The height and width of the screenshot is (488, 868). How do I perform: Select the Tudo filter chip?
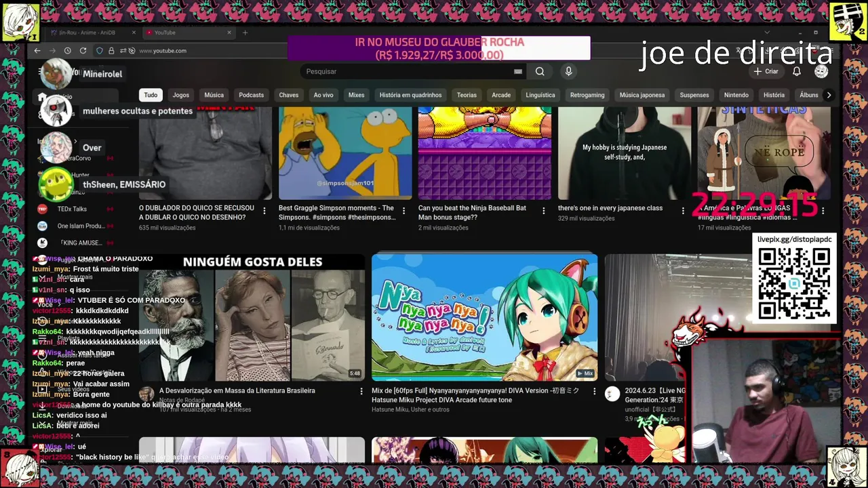pos(151,95)
